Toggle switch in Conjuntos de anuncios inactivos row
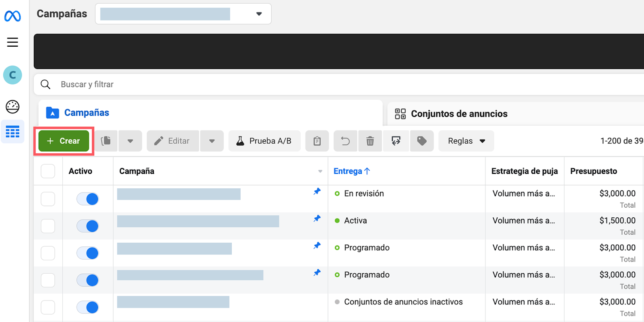 [x=88, y=307]
